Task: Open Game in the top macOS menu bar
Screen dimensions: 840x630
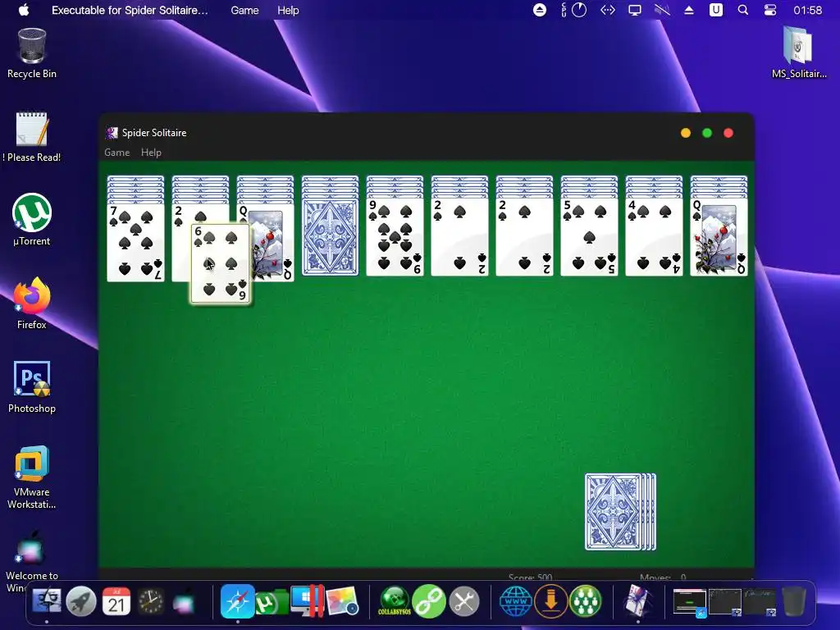Action: coord(244,10)
